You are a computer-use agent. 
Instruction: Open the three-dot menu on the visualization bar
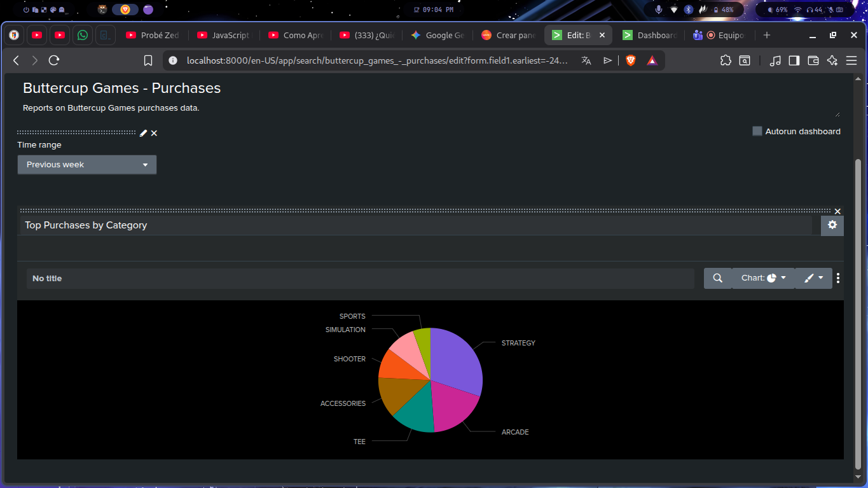point(838,278)
